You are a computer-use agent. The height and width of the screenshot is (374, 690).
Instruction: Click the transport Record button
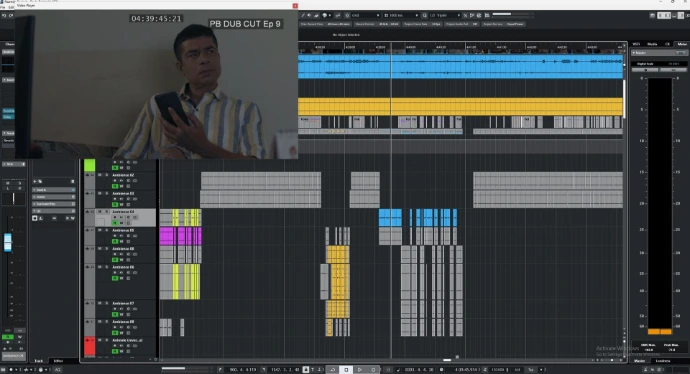[x=373, y=370]
